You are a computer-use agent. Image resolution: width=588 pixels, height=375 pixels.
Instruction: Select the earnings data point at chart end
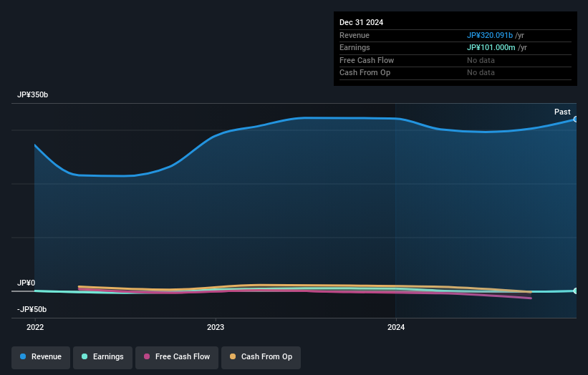click(x=576, y=291)
